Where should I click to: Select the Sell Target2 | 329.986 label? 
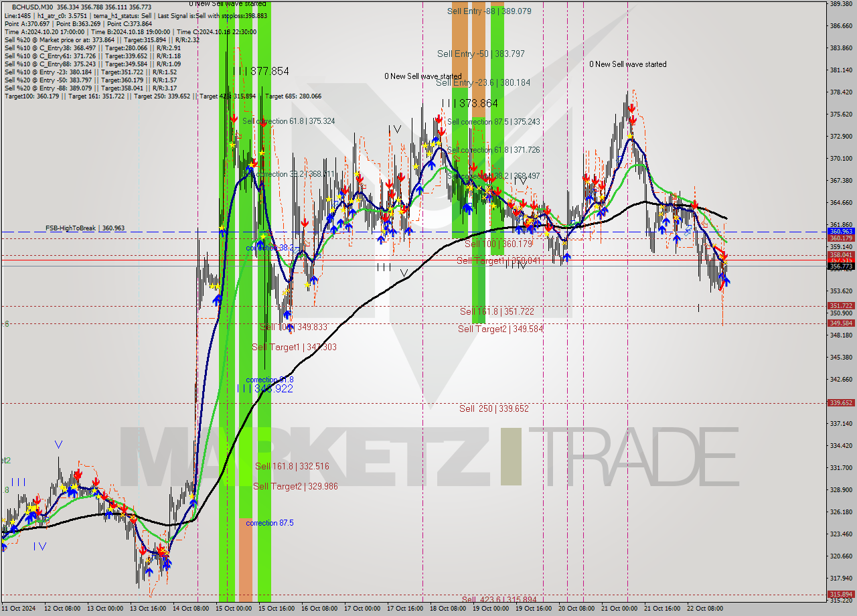click(295, 487)
